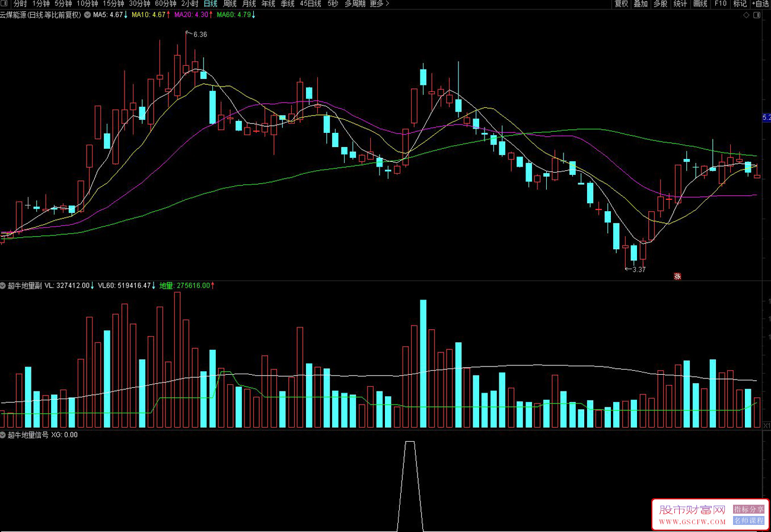Viewport: 771px width, 532px height.
Task: Switch to the 年线 yearly chart
Action: coord(268,4)
